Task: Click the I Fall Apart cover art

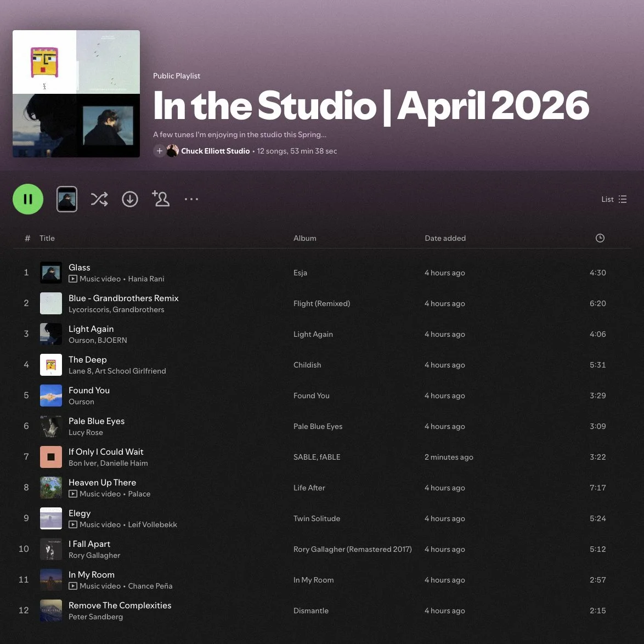Action: 51,549
